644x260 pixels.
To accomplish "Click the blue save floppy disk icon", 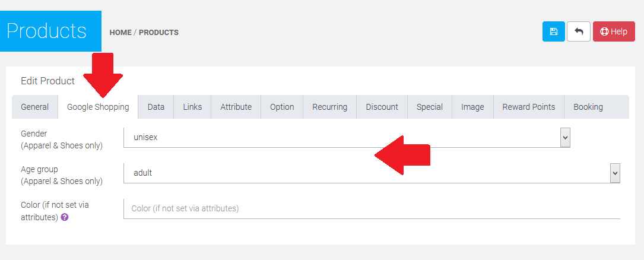I will point(553,31).
